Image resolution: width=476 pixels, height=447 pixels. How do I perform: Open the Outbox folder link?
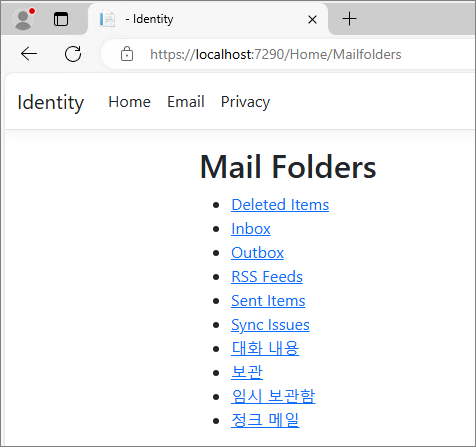[x=257, y=253]
